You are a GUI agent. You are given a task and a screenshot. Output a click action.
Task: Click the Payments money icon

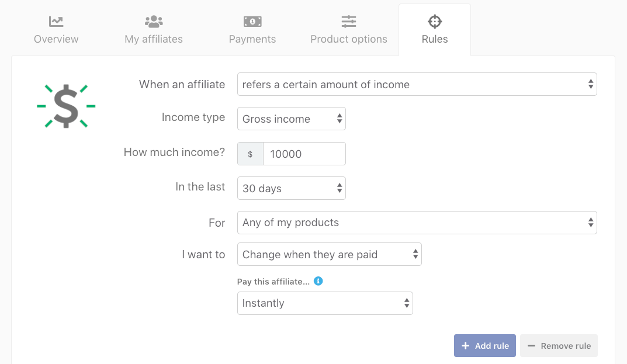[252, 22]
